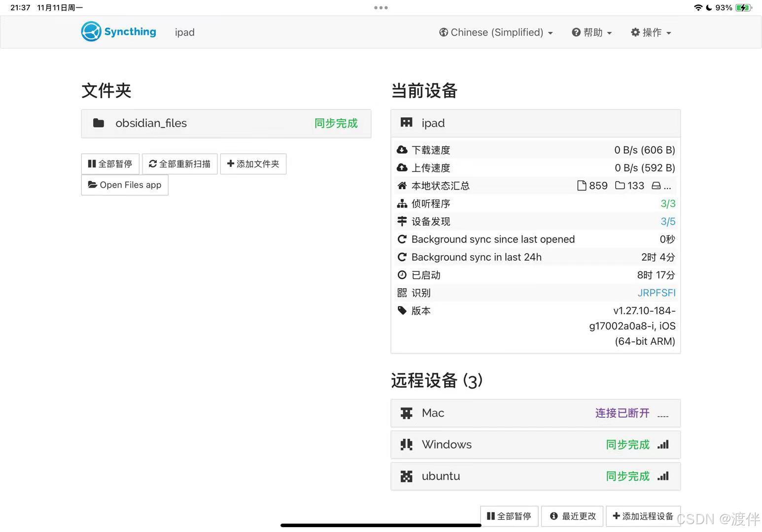Tap the three-dot multitasking indicator at top

pos(381,7)
